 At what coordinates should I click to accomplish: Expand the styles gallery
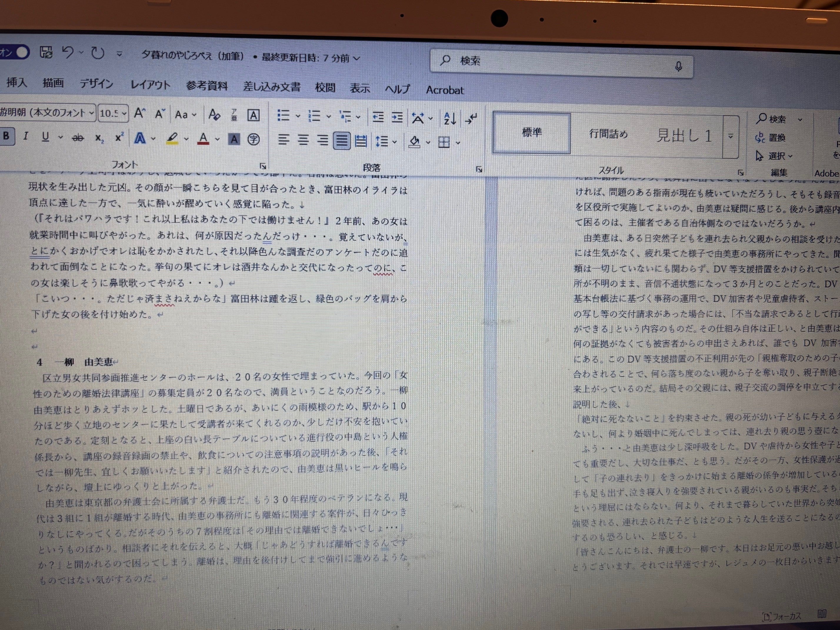pos(731,136)
